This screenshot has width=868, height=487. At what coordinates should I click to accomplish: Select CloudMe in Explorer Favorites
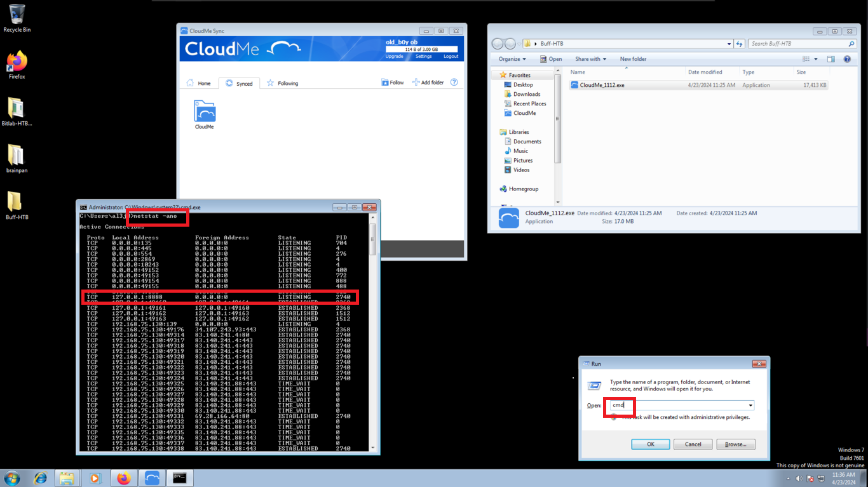click(x=519, y=113)
